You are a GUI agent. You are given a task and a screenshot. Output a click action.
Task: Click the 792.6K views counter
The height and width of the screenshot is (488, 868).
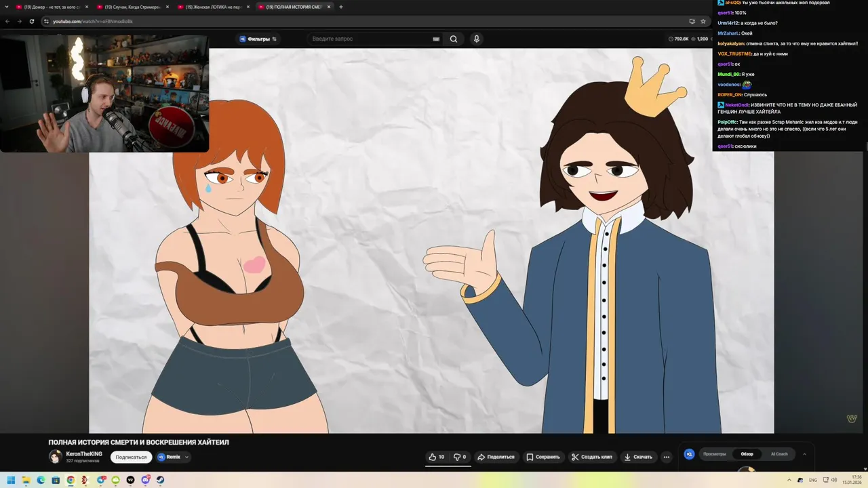pyautogui.click(x=679, y=39)
